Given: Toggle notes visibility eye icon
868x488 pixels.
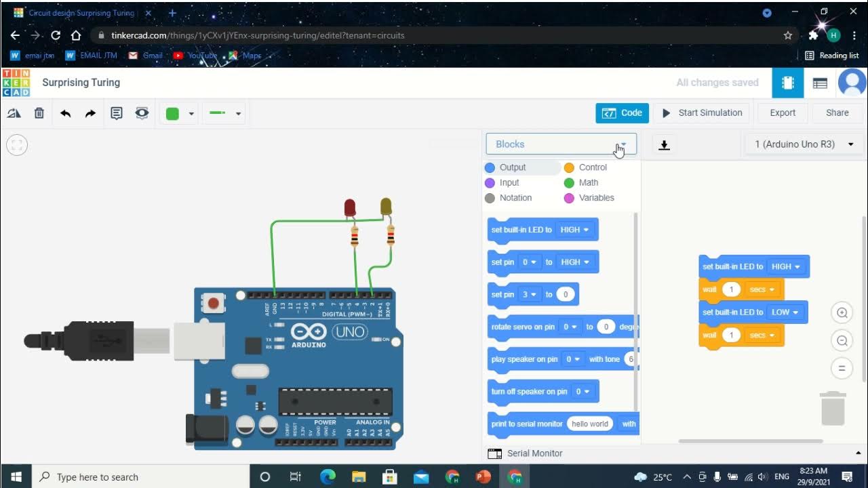Looking at the screenshot, I should point(142,113).
